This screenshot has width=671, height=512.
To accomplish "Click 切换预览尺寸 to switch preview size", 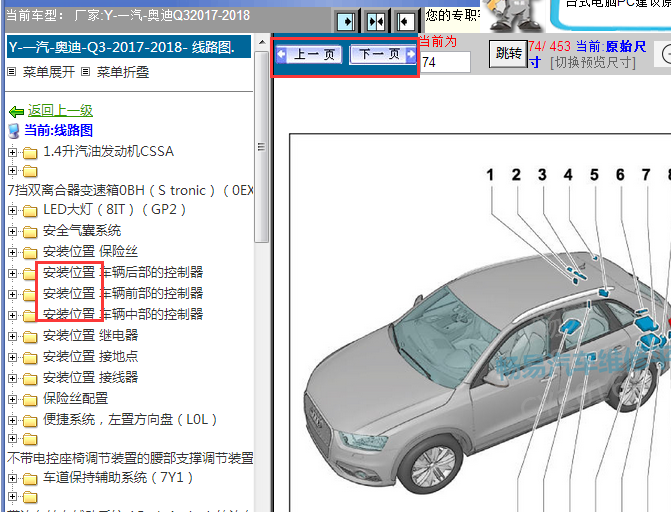I will [x=593, y=63].
